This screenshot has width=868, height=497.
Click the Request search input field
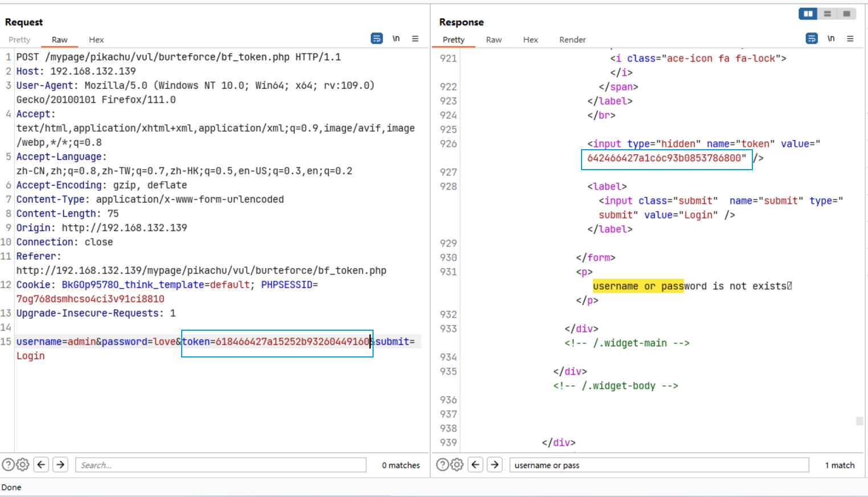(220, 465)
